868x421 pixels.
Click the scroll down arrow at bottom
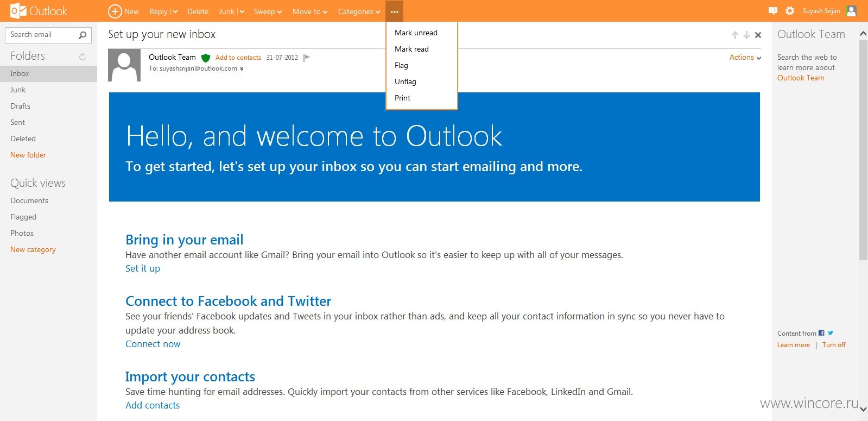coord(863,409)
